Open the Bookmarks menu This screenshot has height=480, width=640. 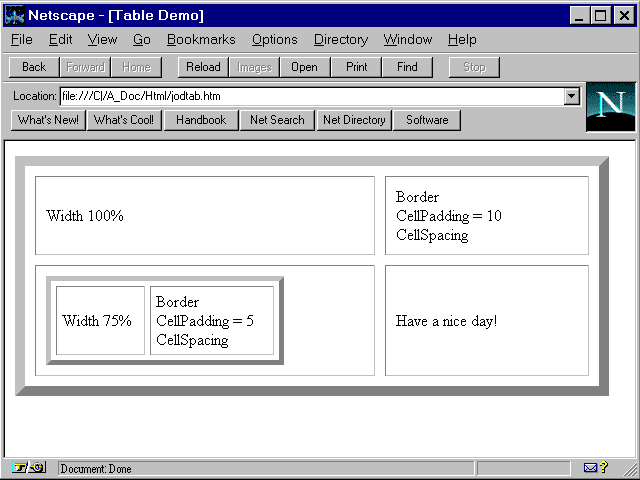click(201, 40)
